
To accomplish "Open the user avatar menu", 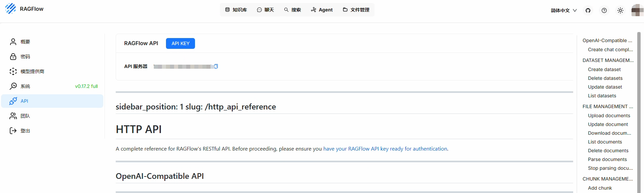I will (637, 10).
